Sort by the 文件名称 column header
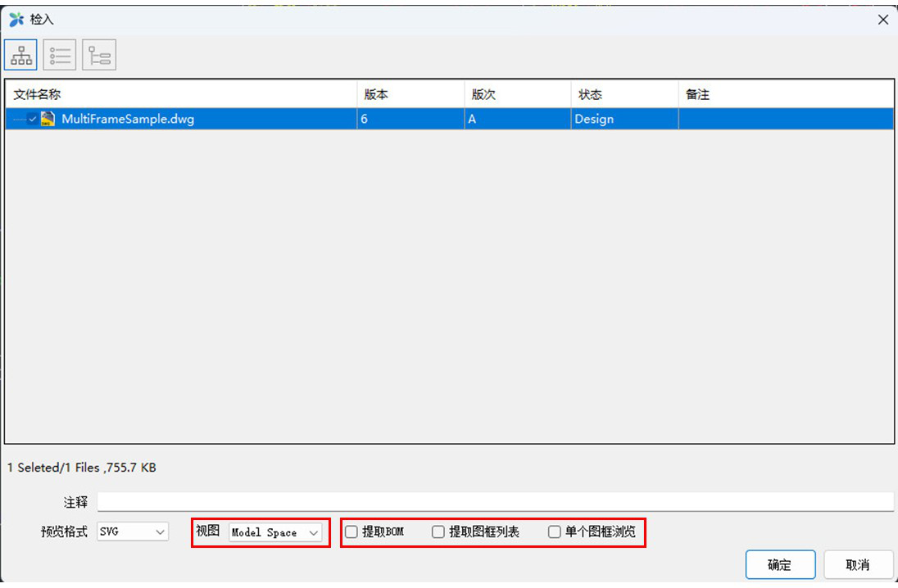Viewport: 898px width, 588px height. pyautogui.click(x=38, y=95)
